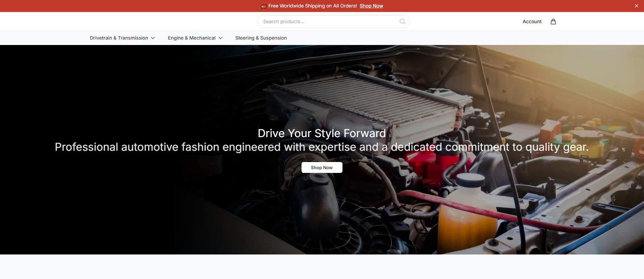The image size is (644, 279).
Task: Click 'Free Worldwide Shipping on All Orders!' text
Action: [x=312, y=6]
